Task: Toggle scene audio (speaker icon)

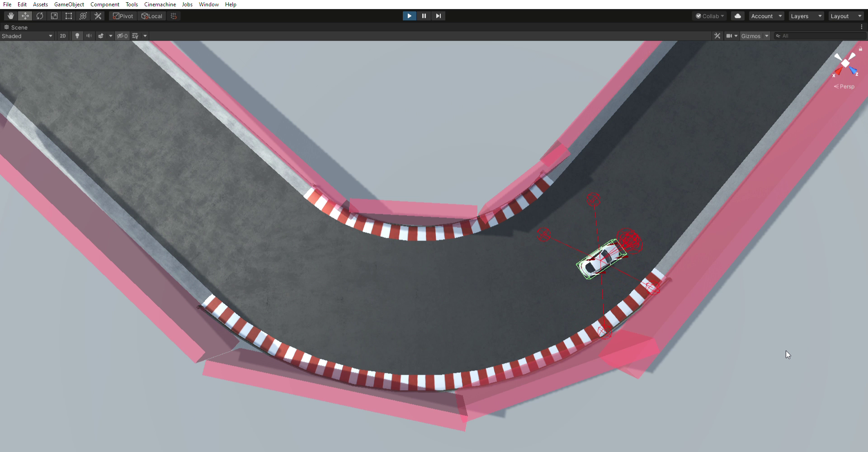Action: tap(89, 36)
